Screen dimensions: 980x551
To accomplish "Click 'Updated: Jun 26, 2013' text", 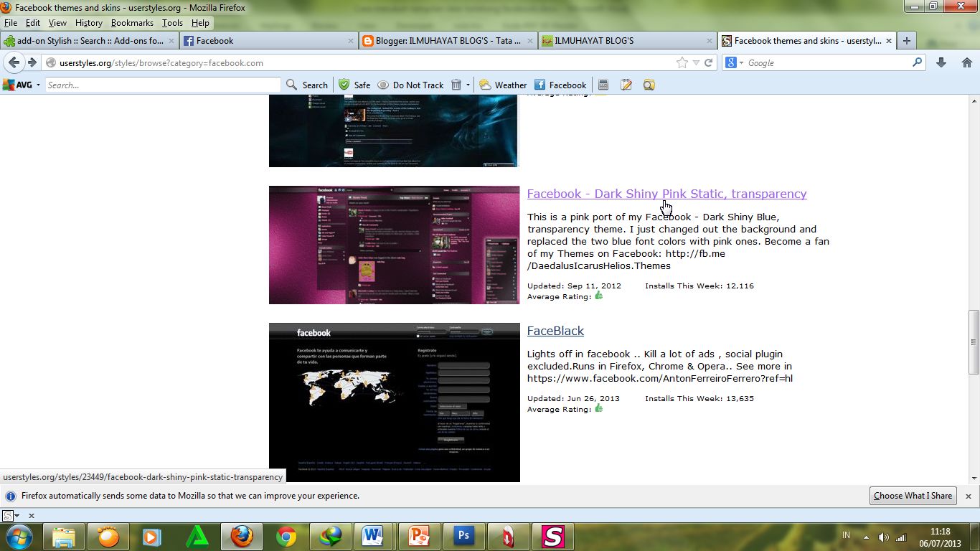I will (x=573, y=398).
